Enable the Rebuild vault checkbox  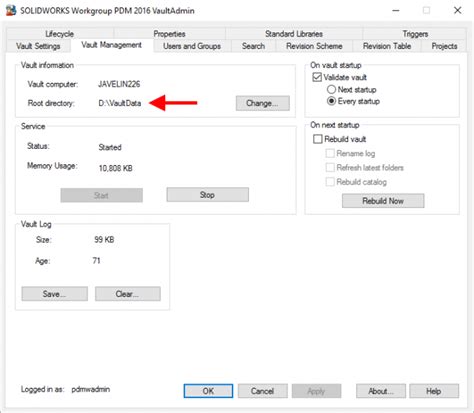[318, 139]
